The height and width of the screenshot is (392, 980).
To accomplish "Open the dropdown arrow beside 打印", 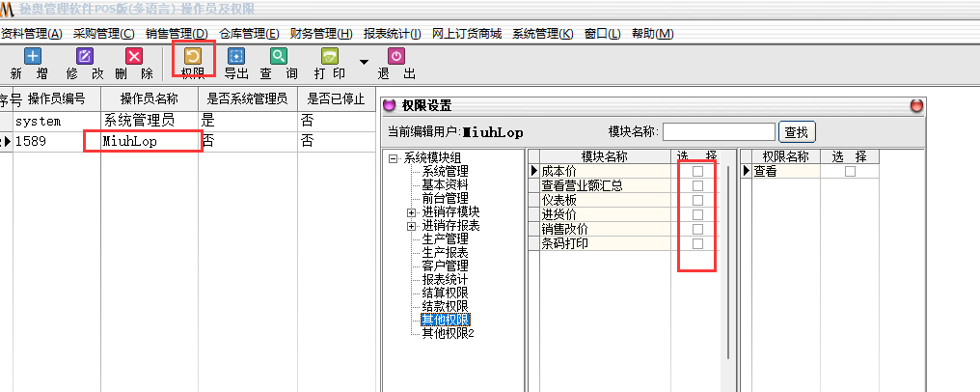I will (364, 63).
